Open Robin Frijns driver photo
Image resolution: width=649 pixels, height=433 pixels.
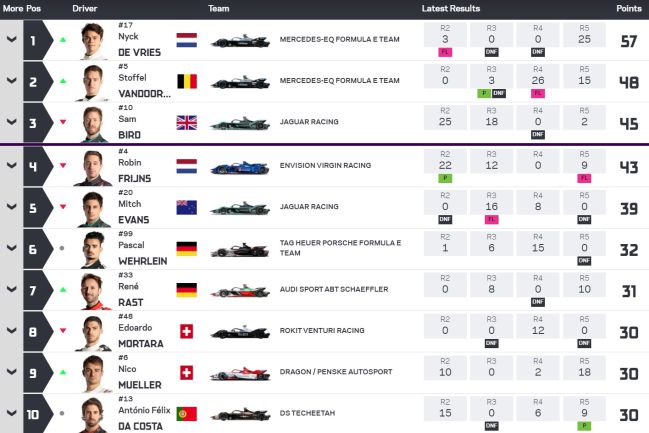92,166
